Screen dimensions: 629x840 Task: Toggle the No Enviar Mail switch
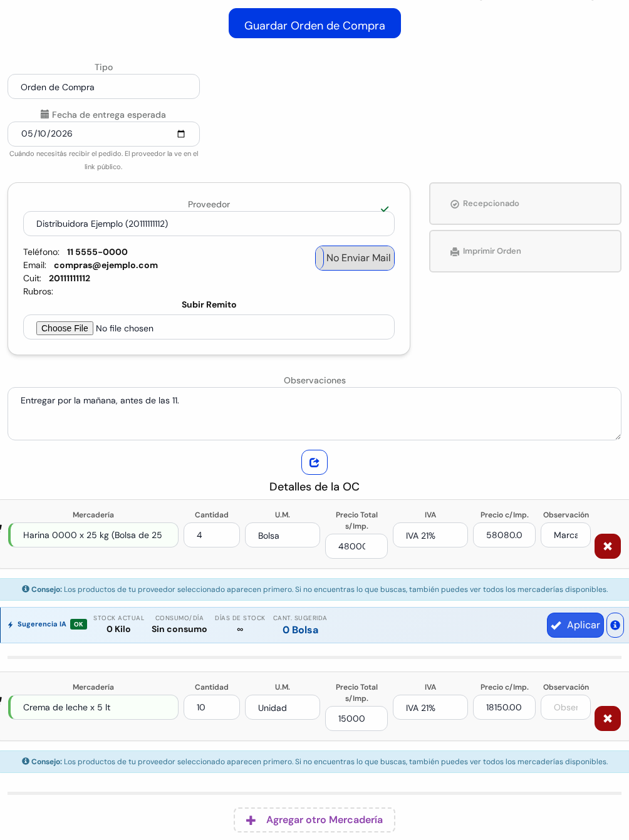(x=355, y=258)
